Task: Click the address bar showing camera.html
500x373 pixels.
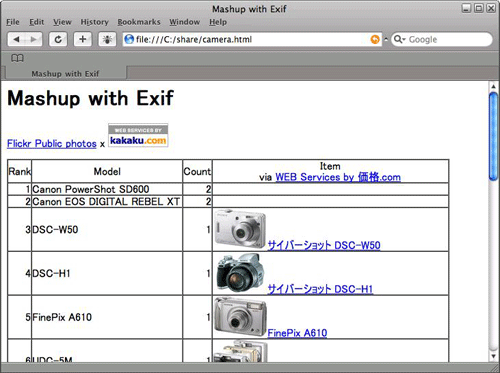Action: click(x=252, y=39)
